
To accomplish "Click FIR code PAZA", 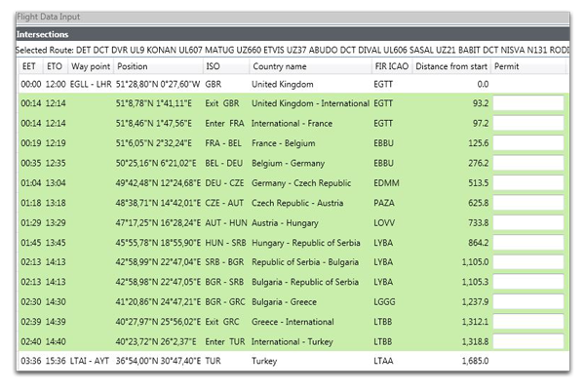I will click(384, 203).
